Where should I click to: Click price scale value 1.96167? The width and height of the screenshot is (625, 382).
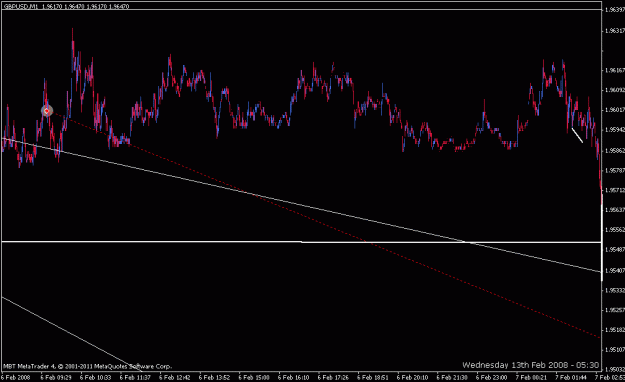(614, 70)
